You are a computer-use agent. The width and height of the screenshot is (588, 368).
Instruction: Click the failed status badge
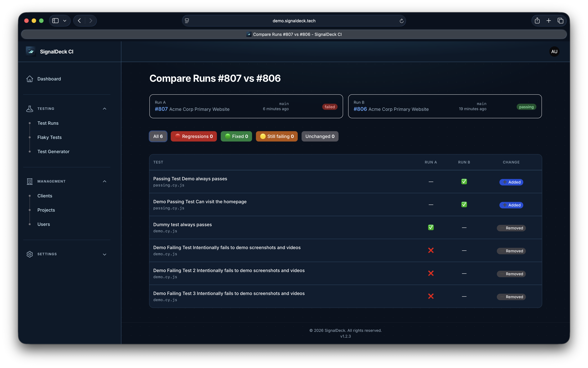pyautogui.click(x=330, y=107)
